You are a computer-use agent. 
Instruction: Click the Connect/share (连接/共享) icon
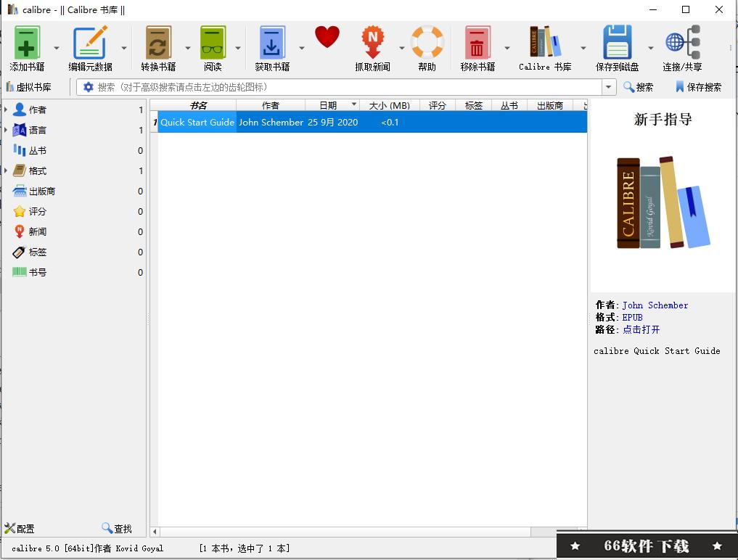[682, 42]
